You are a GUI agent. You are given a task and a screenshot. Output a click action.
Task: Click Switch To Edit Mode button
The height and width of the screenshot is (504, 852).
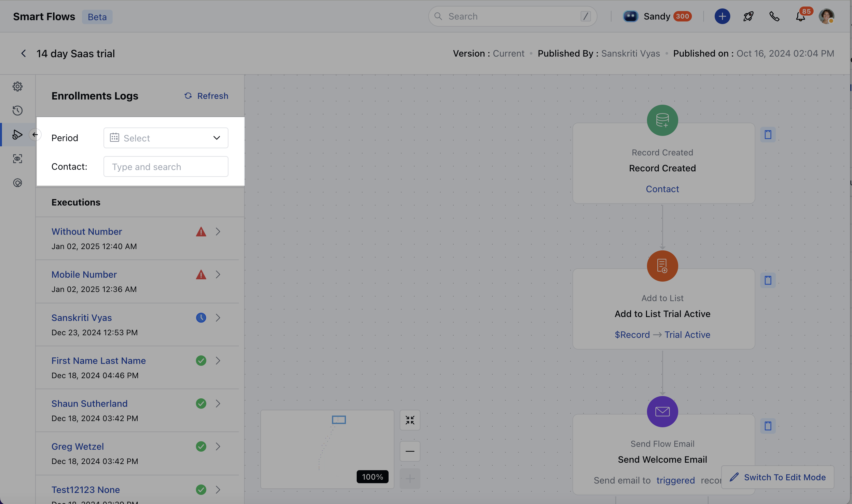point(777,477)
